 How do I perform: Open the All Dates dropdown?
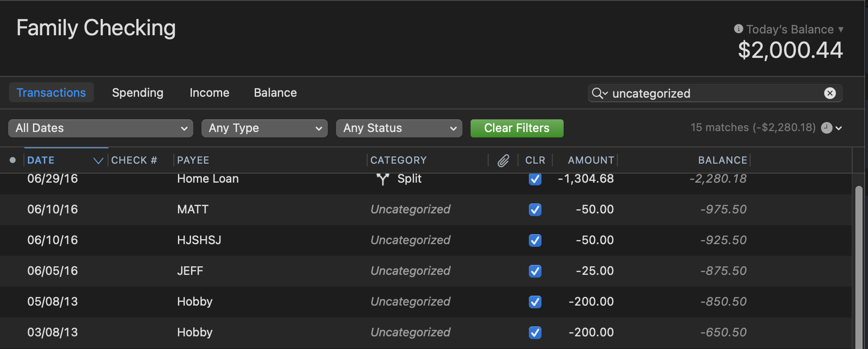[101, 128]
